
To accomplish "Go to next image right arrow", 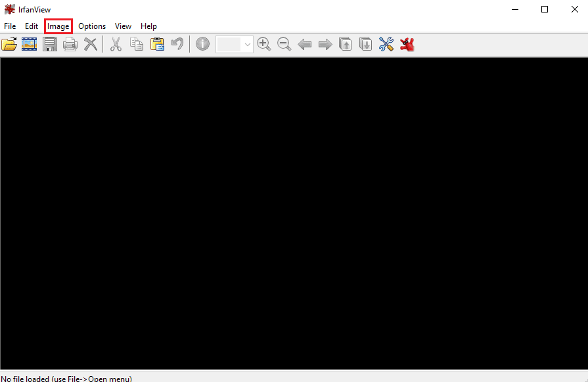I will (325, 45).
